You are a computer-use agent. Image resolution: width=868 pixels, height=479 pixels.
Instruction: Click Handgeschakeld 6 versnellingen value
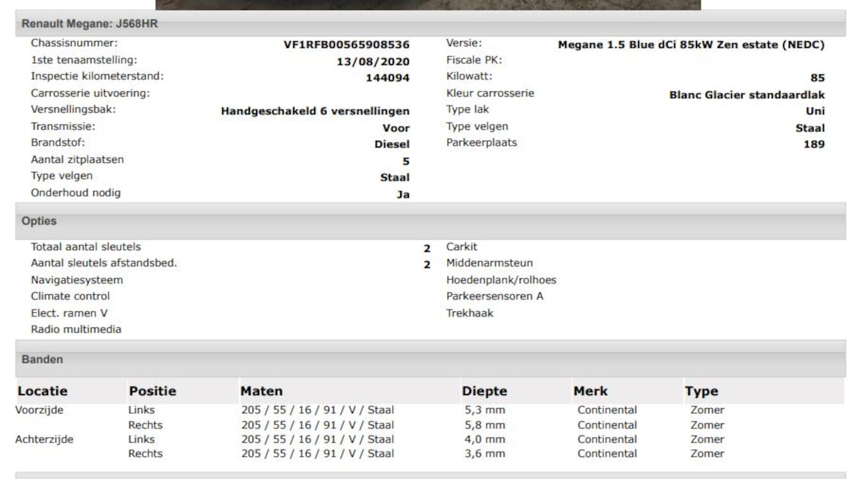[x=315, y=111]
